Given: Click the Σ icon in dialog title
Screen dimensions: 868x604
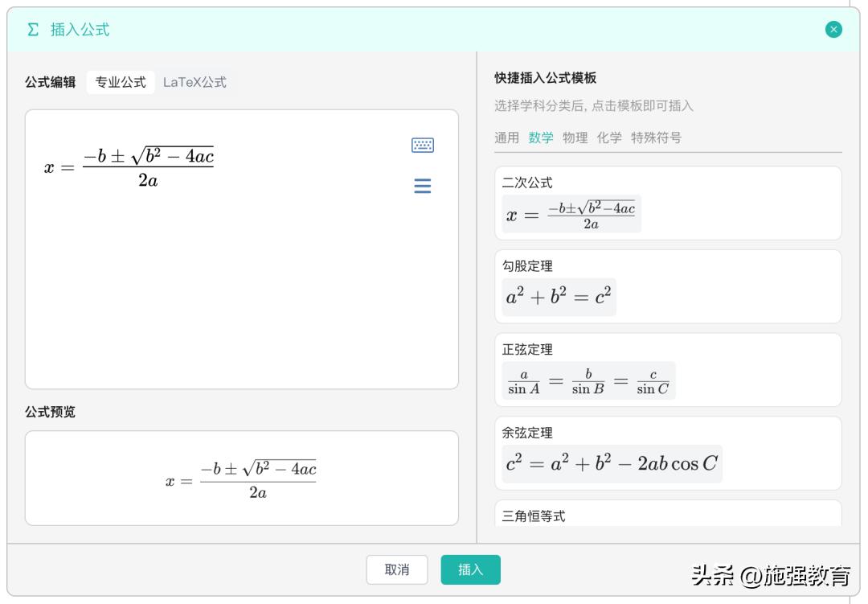Looking at the screenshot, I should coord(33,30).
